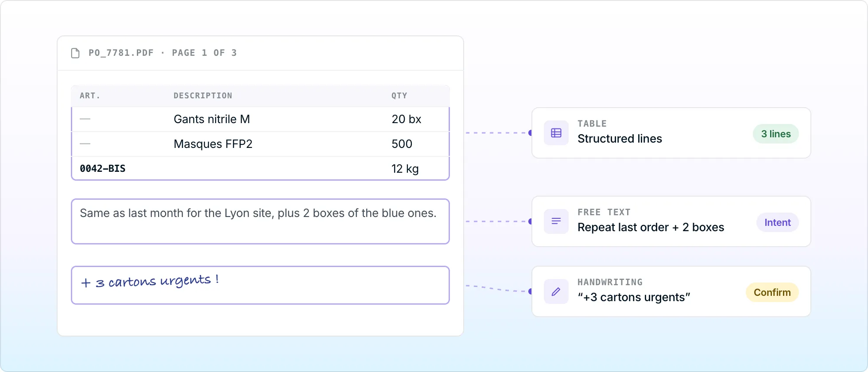Click the connector dot beside Handwriting card
This screenshot has width=868, height=372.
(531, 291)
